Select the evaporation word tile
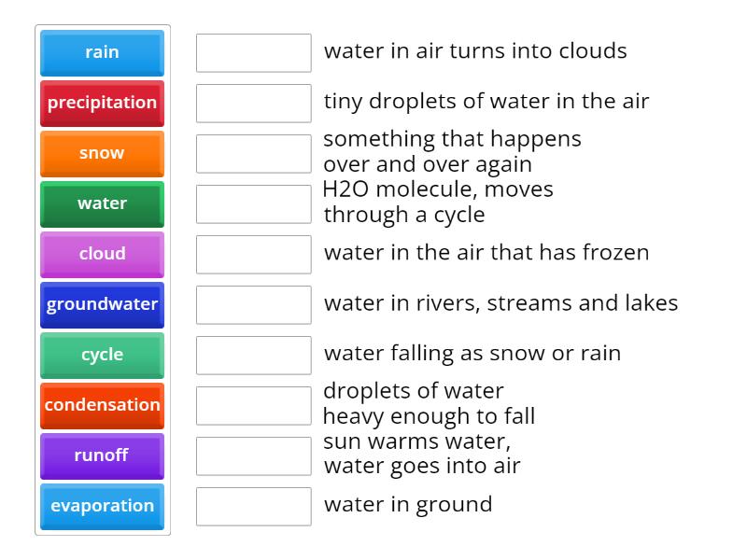Screen dimensions: 747x560 102,506
